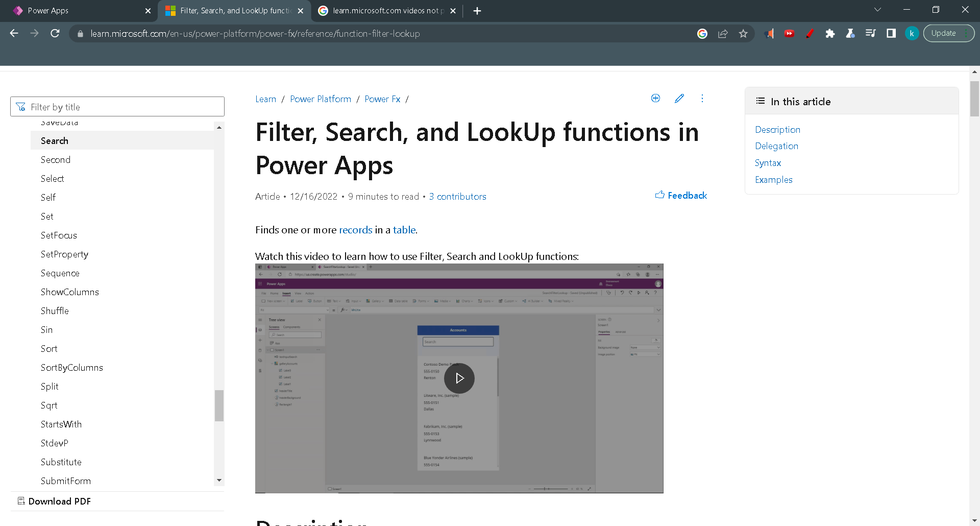Viewport: 980px width, 526px height.
Task: Close the learn.microsoft.com videos tab
Action: (x=453, y=11)
